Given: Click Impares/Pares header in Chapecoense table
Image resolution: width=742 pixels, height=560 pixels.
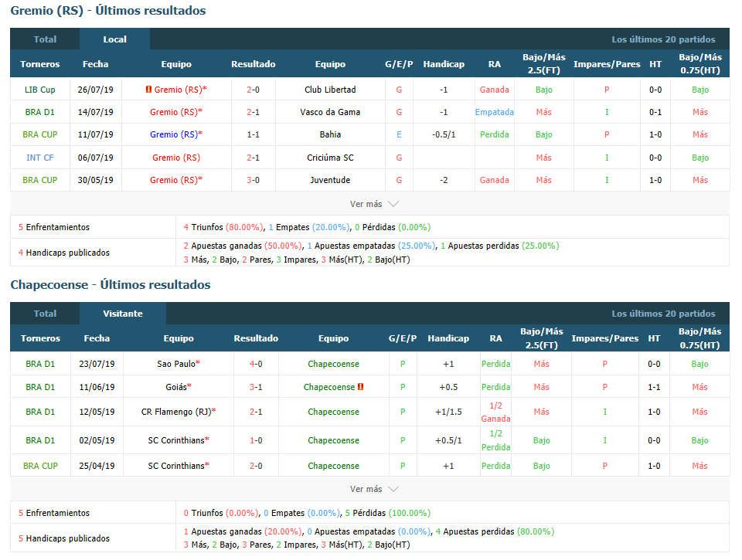Looking at the screenshot, I should 604,338.
